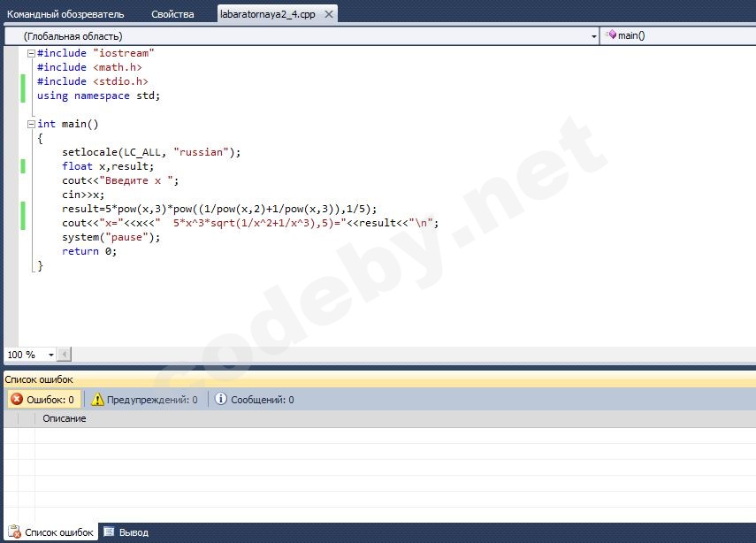Click the blue info message icon
756x543 pixels.
pyautogui.click(x=220, y=399)
